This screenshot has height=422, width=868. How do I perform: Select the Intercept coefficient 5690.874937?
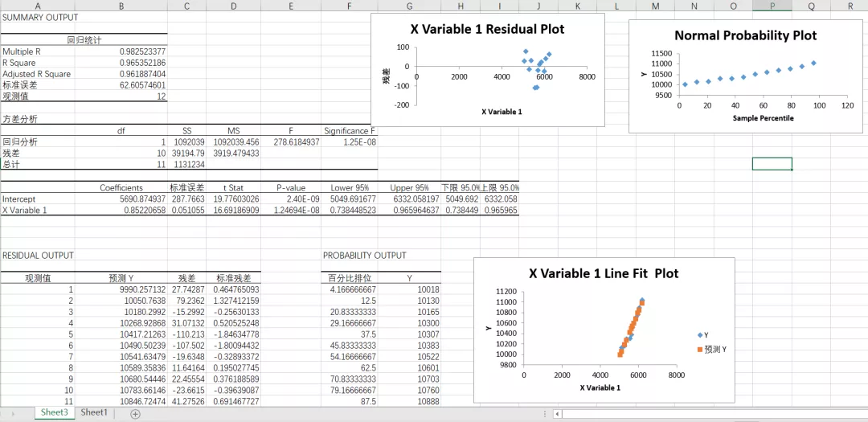pos(121,199)
